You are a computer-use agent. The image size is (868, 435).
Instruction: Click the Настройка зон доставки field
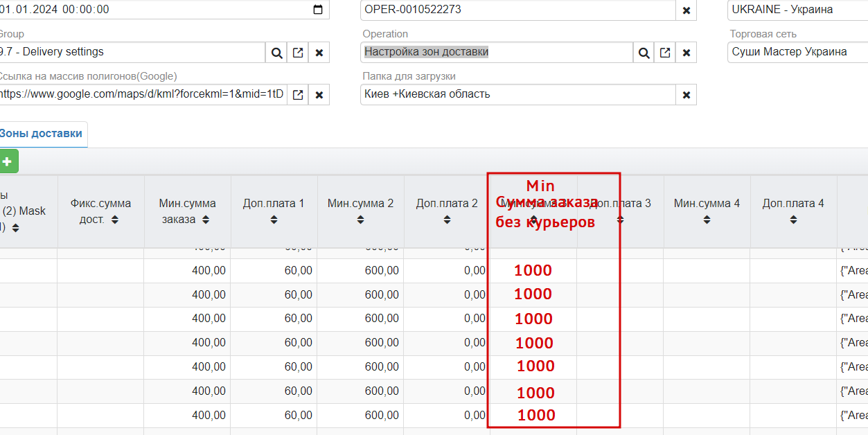tap(497, 52)
